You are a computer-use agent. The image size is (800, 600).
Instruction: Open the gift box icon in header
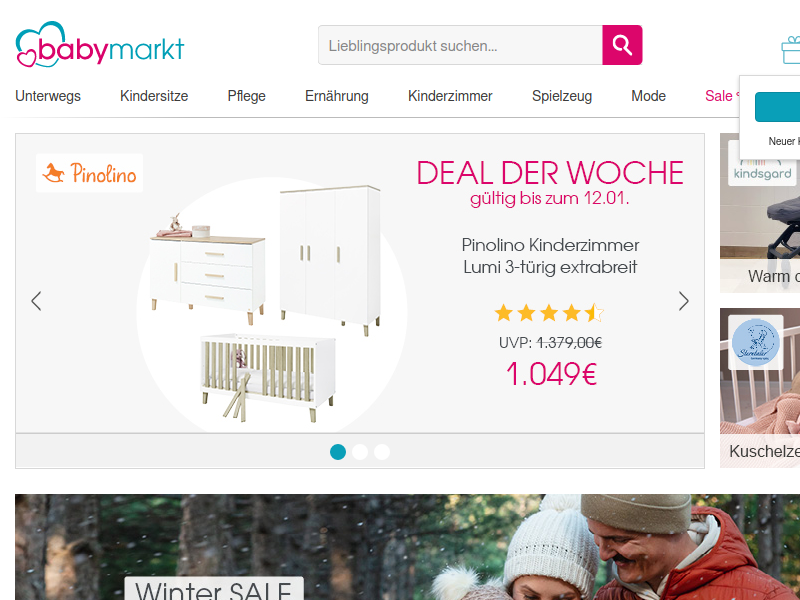click(x=791, y=50)
